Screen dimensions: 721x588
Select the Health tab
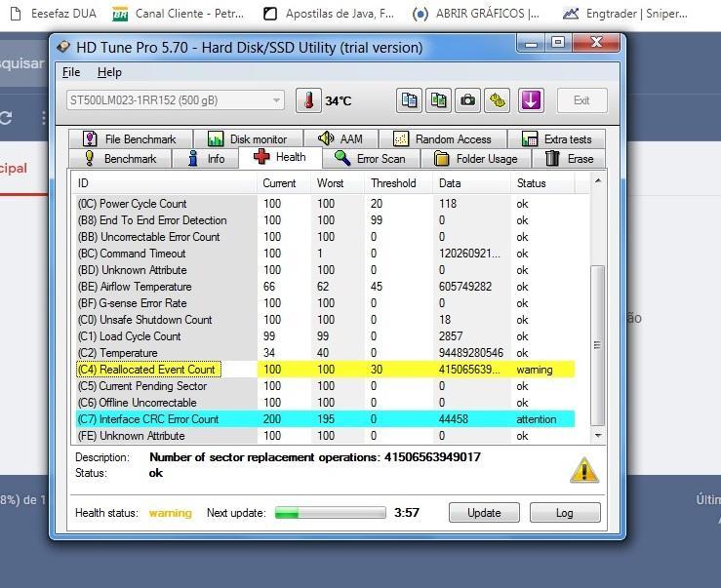tap(280, 157)
